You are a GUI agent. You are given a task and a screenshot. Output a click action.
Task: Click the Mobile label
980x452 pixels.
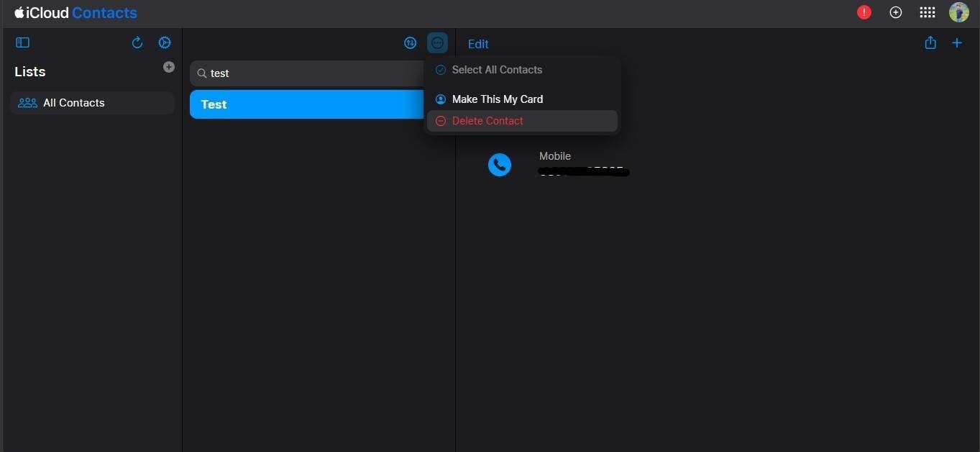point(555,156)
